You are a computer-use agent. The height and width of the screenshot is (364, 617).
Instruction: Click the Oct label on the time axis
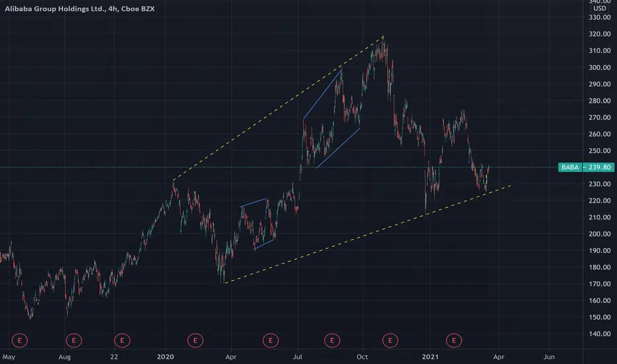click(x=362, y=357)
